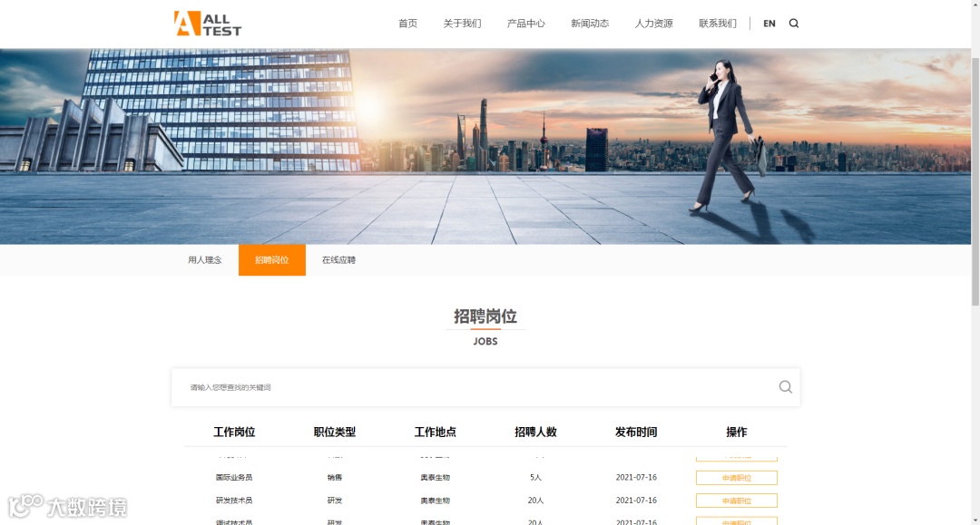Click the 工作地点 column header
The width and height of the screenshot is (980, 525).
click(435, 432)
